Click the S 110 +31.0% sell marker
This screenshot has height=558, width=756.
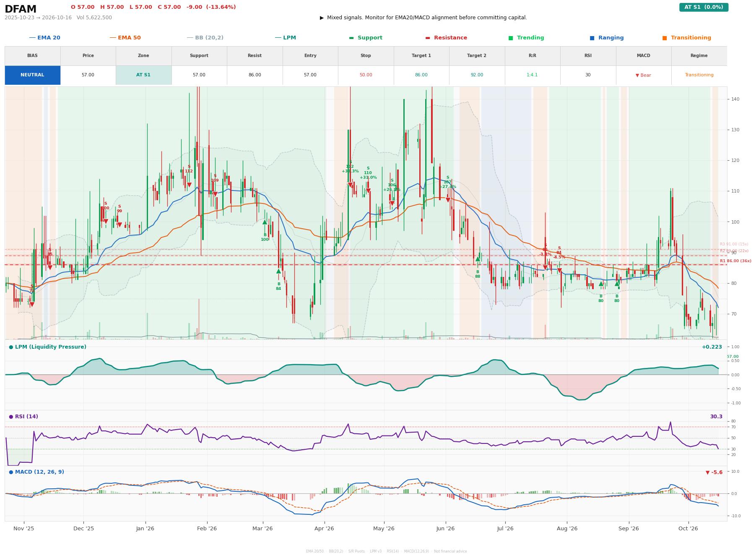point(368,191)
